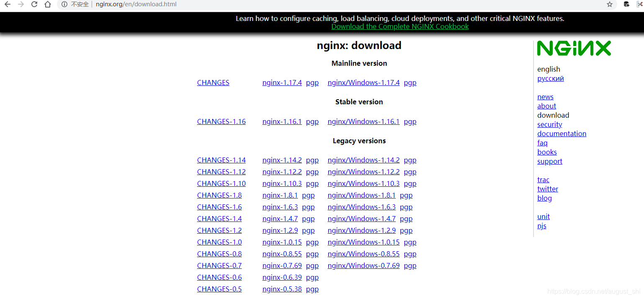Follow nginx on twitter
Image resolution: width=644 pixels, height=299 pixels.
pos(547,189)
